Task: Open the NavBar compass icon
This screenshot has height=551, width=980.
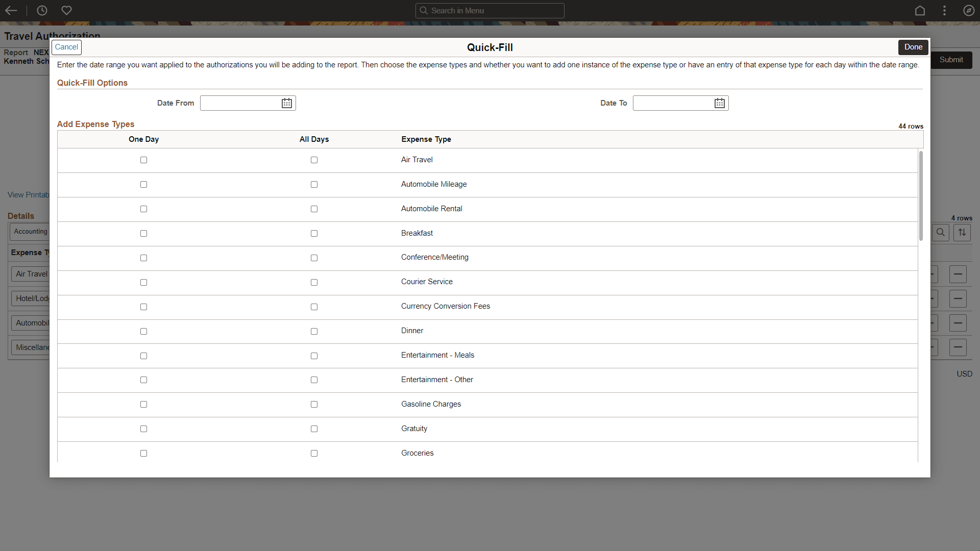Action: click(x=968, y=10)
